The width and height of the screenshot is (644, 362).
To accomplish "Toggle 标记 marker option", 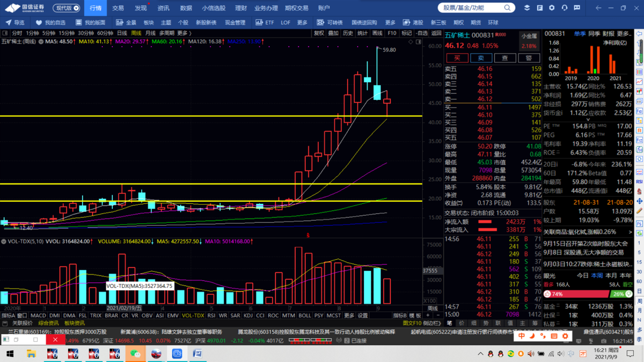I will pyautogui.click(x=407, y=33).
